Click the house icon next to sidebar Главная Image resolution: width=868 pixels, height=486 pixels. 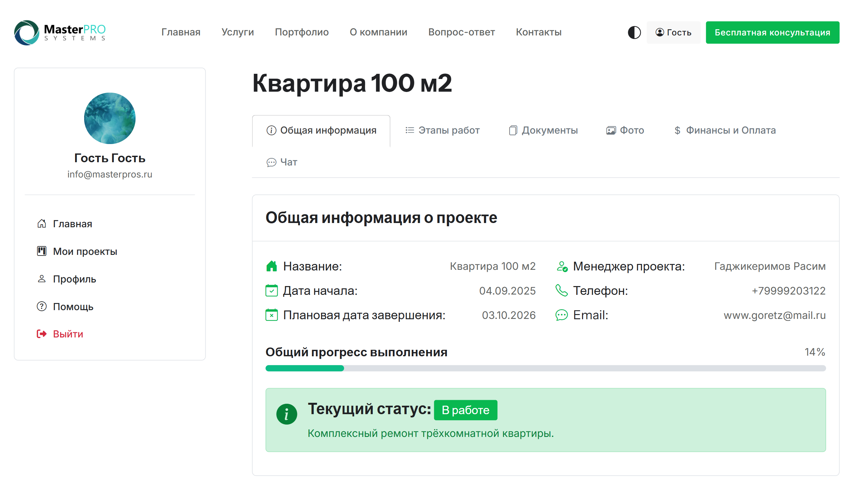[x=42, y=223]
